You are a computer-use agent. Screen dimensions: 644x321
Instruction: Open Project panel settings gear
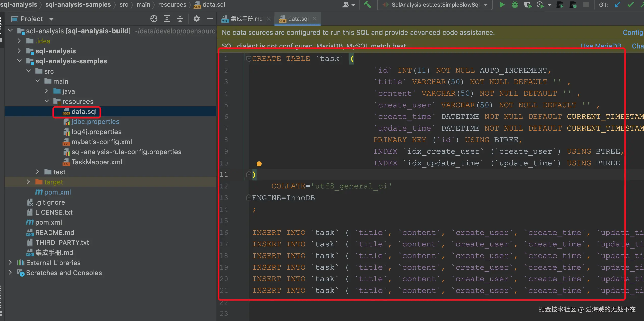(x=196, y=19)
